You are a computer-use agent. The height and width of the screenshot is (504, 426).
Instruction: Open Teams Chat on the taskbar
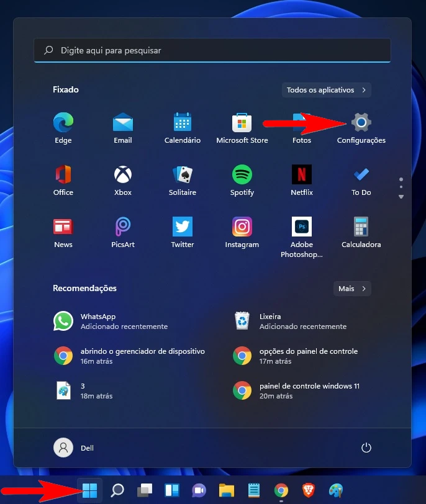(199, 490)
